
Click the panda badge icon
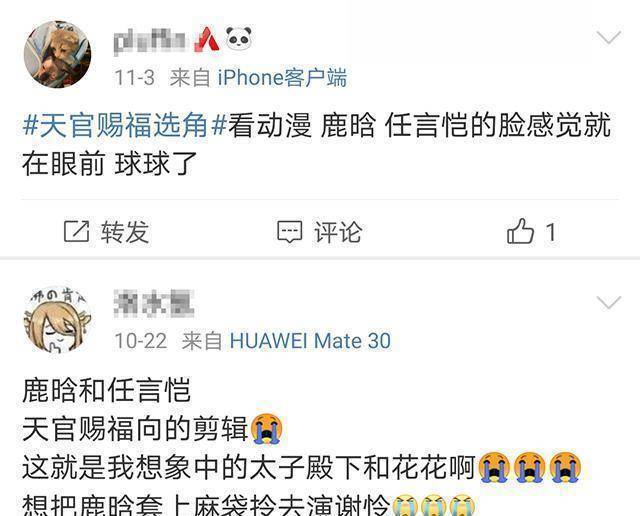(239, 39)
